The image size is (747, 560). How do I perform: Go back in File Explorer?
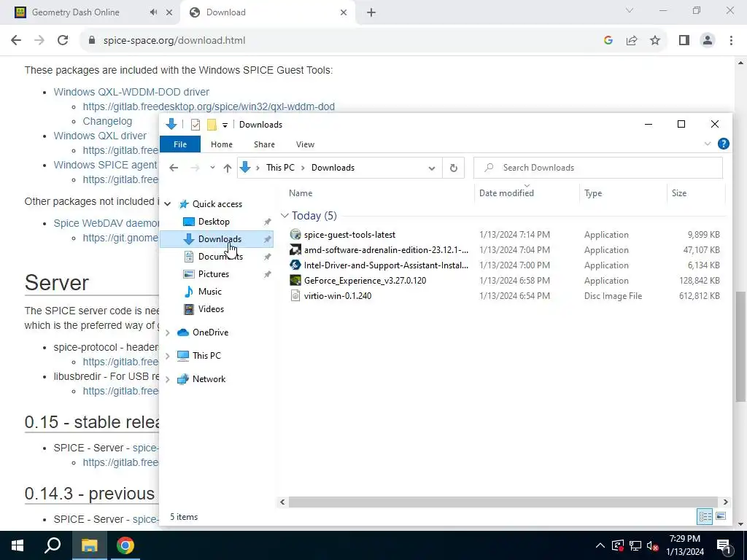pyautogui.click(x=174, y=168)
